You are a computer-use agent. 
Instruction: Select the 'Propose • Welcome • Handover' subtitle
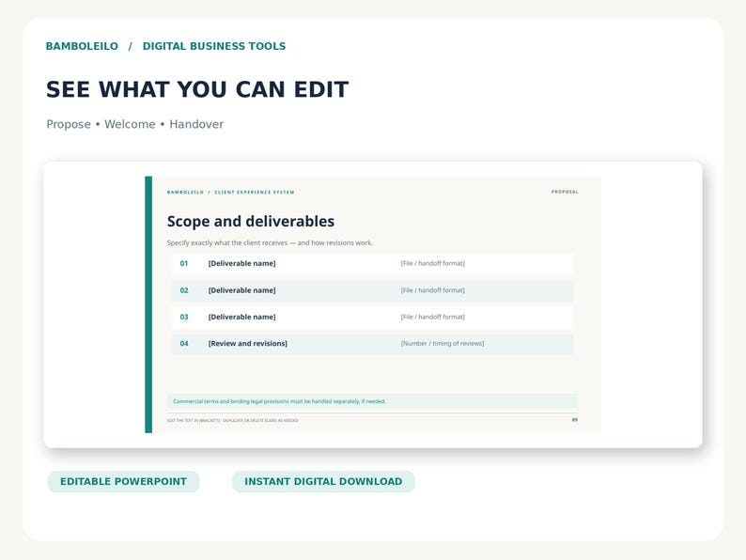[134, 124]
